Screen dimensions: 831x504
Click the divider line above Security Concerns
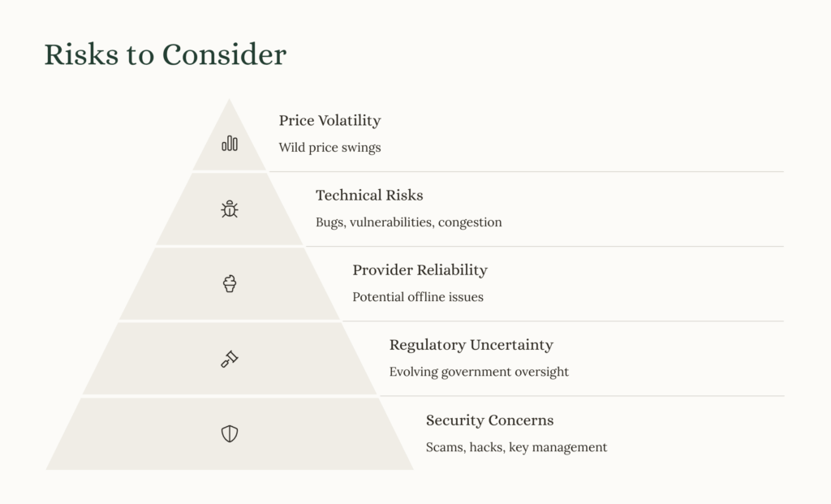click(582, 396)
